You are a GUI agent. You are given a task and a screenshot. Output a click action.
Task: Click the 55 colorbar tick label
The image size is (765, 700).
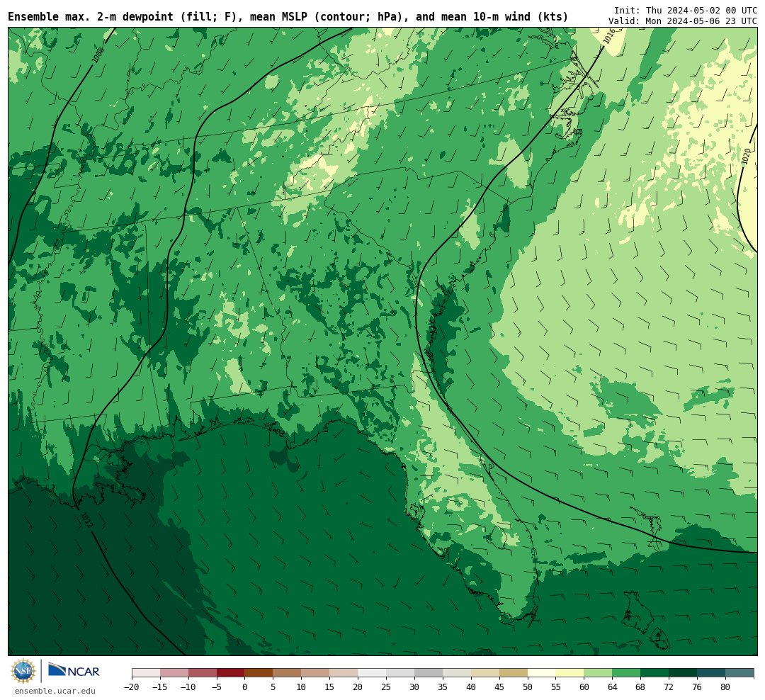click(x=556, y=687)
